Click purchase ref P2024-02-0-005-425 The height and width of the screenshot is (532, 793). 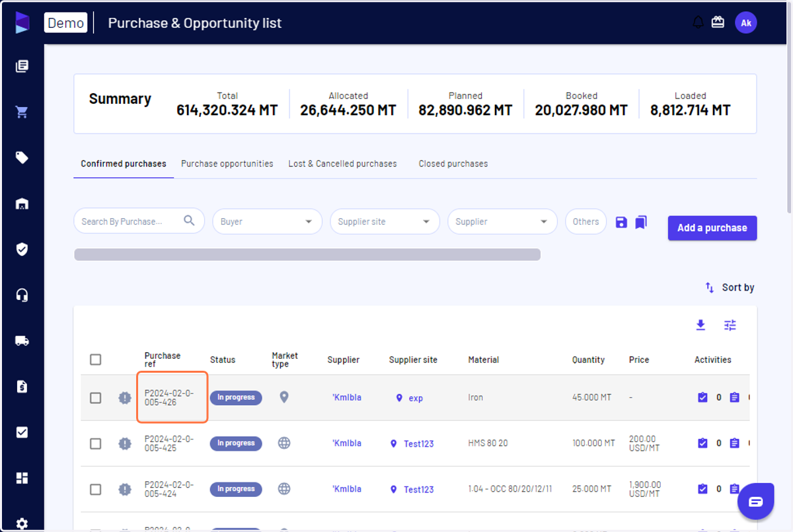coord(169,443)
